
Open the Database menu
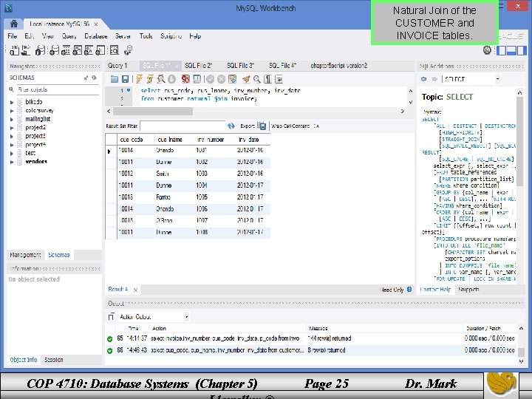96,36
